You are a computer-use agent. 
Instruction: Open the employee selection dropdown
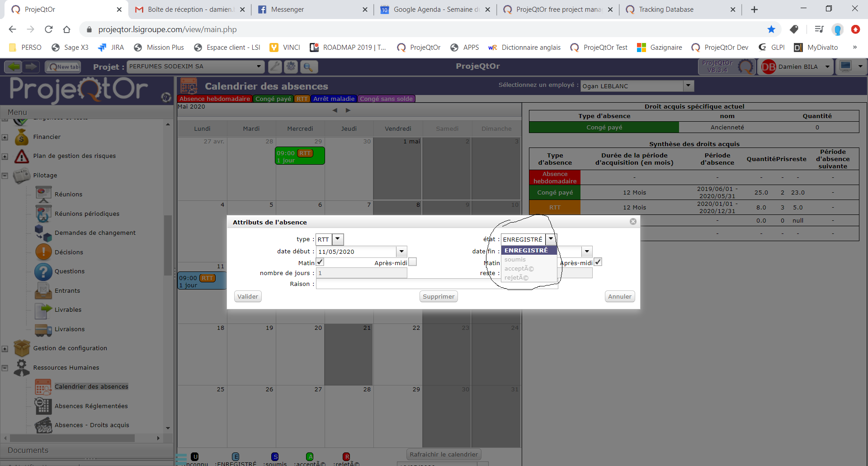(x=688, y=86)
